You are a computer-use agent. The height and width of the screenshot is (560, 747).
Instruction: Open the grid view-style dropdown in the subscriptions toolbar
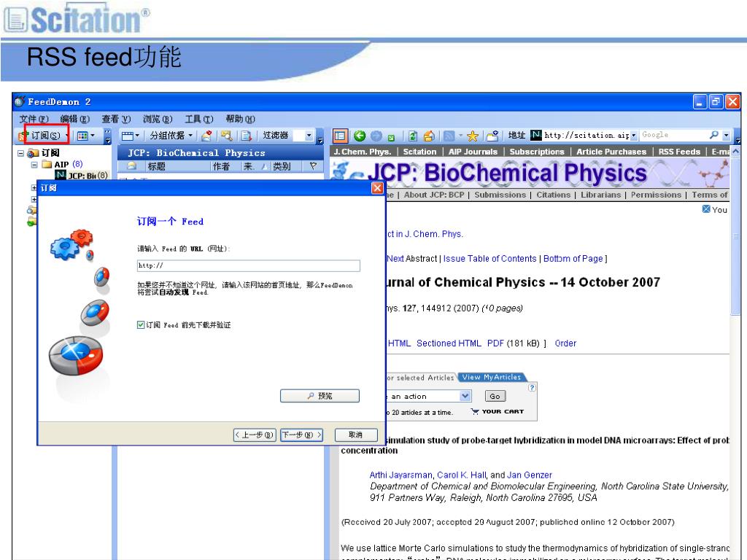(x=86, y=136)
